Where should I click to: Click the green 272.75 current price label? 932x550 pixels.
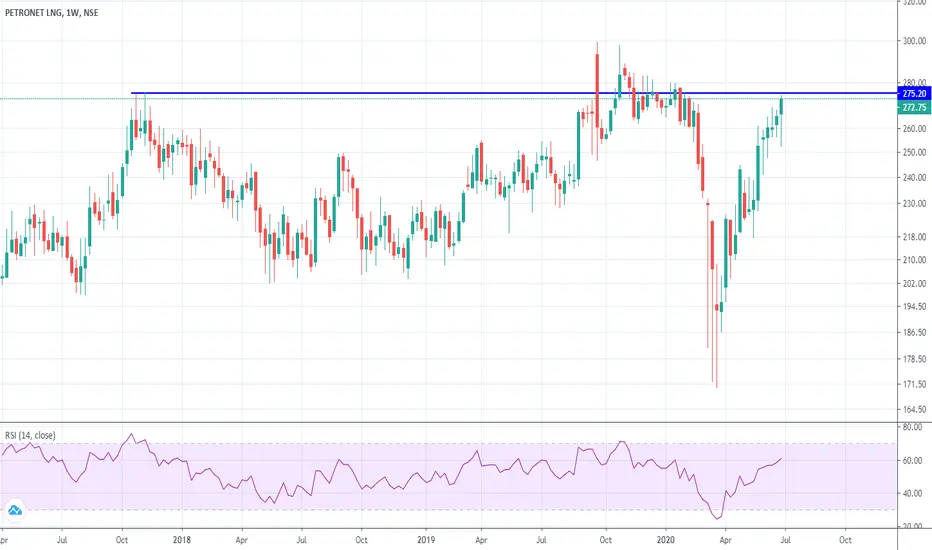pos(914,108)
